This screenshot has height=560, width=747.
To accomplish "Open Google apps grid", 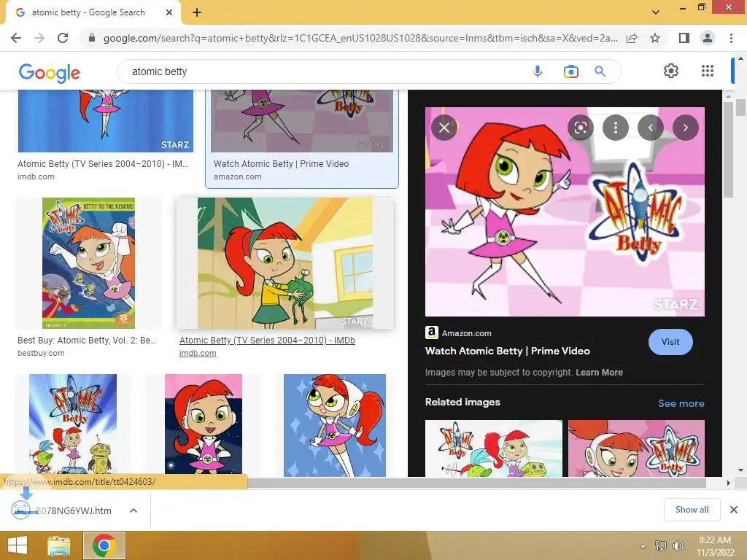I will 708,71.
